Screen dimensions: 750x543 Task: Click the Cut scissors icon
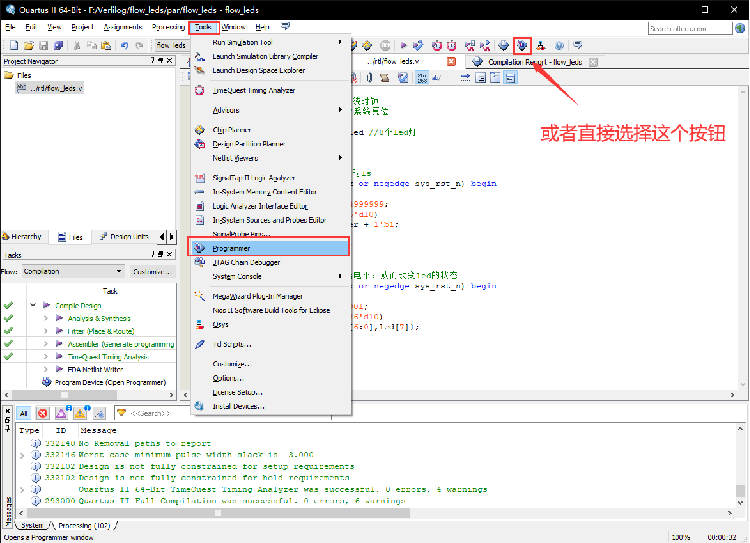(77, 45)
